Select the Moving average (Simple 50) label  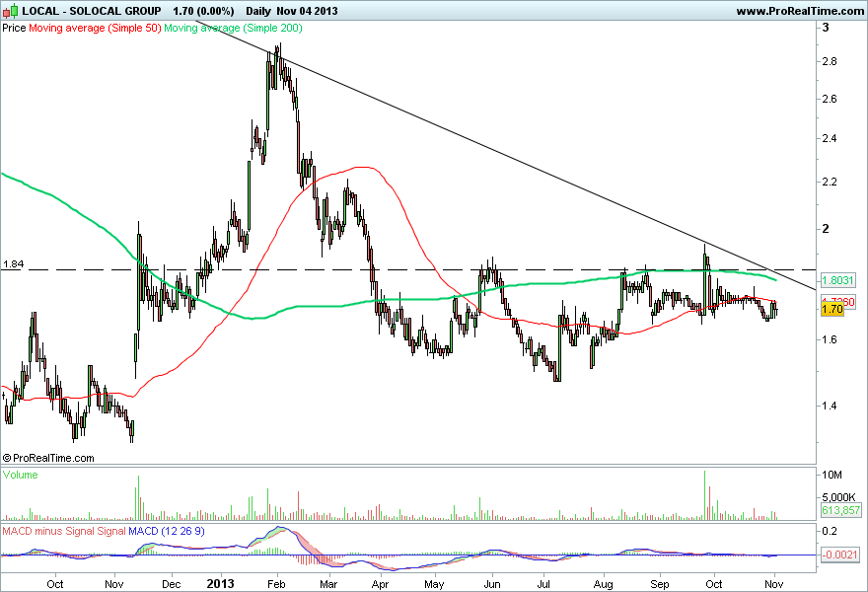tap(95, 28)
